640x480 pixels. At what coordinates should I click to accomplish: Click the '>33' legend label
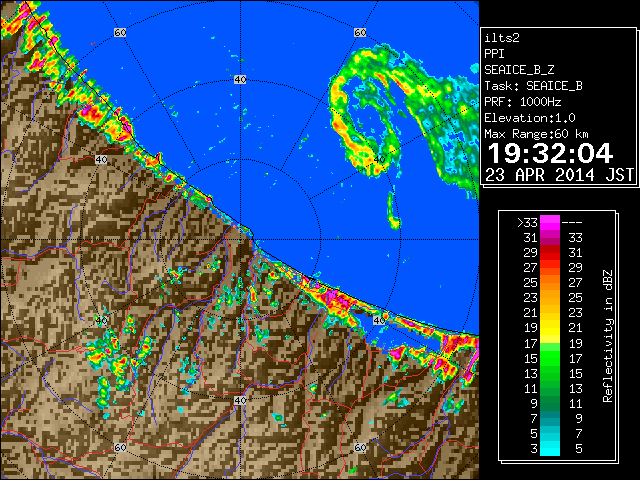[528, 223]
